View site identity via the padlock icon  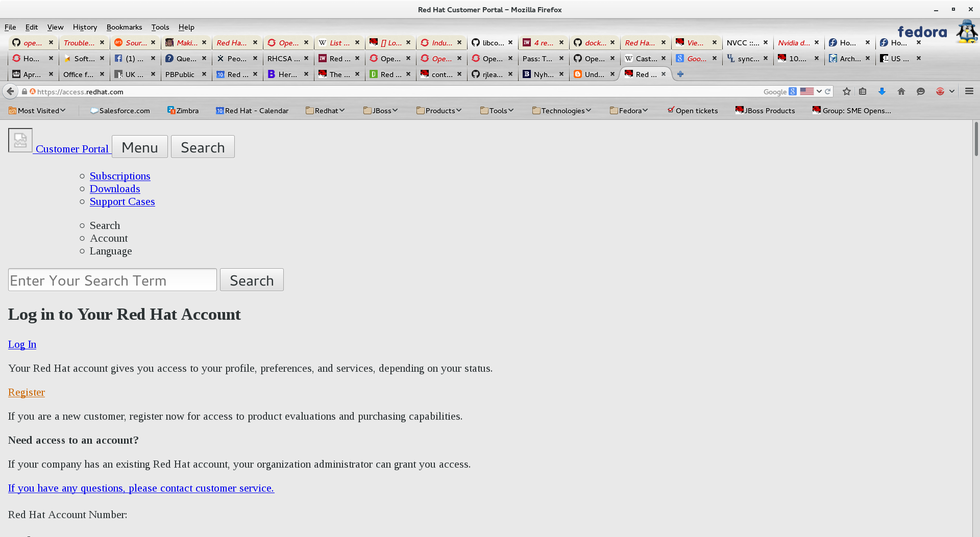(x=24, y=91)
